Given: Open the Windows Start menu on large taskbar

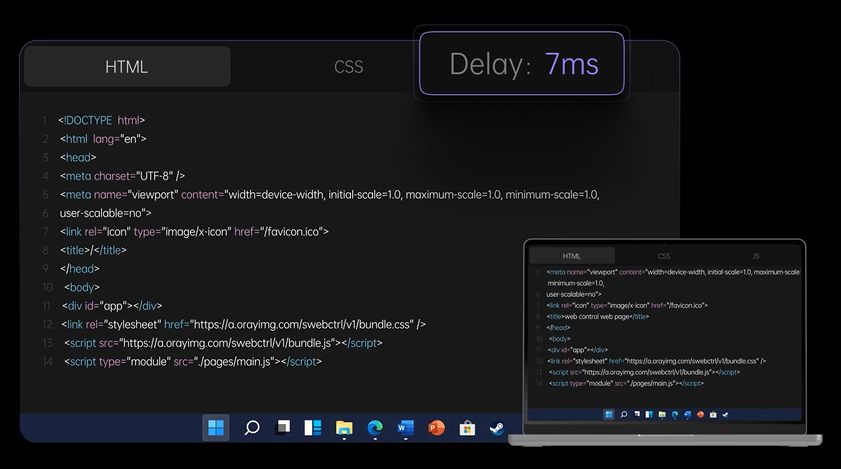Looking at the screenshot, I should [x=216, y=428].
